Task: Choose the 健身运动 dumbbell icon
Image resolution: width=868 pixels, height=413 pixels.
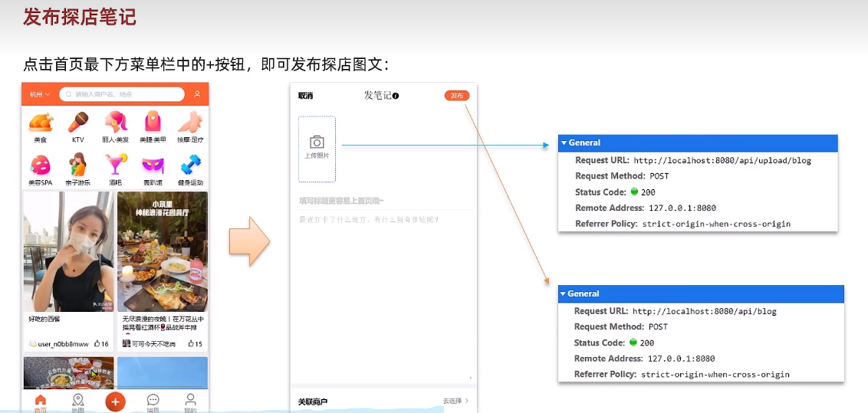Action: click(x=190, y=165)
